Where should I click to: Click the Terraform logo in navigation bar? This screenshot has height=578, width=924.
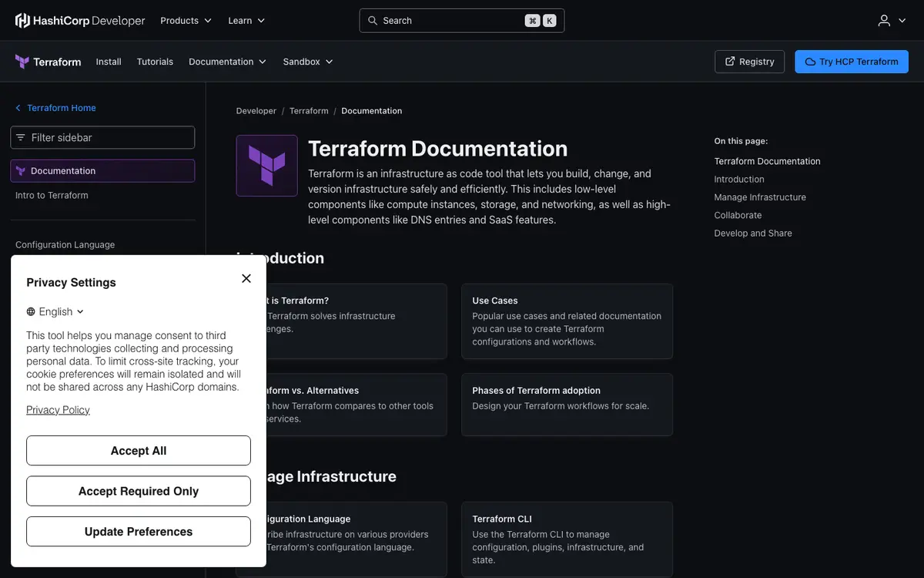coord(48,62)
